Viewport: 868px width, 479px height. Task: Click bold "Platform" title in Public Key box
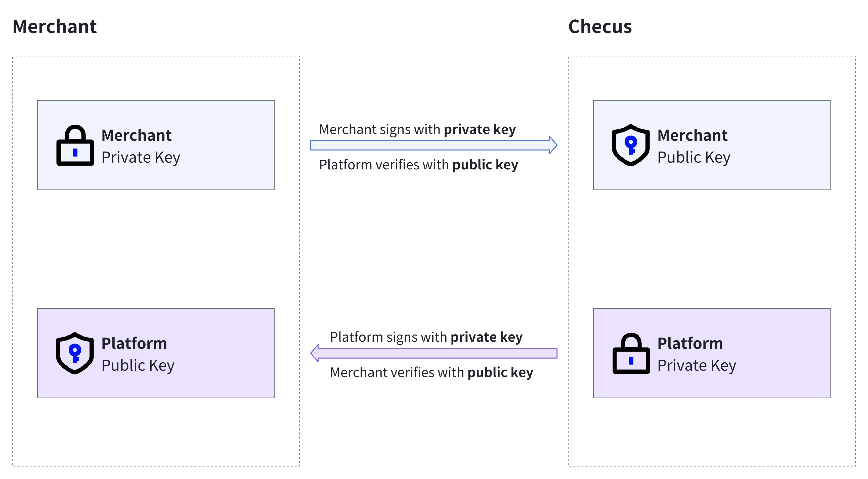[134, 344]
